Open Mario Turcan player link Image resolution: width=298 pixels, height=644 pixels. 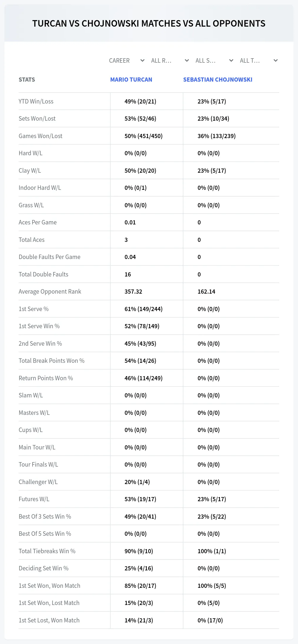131,80
